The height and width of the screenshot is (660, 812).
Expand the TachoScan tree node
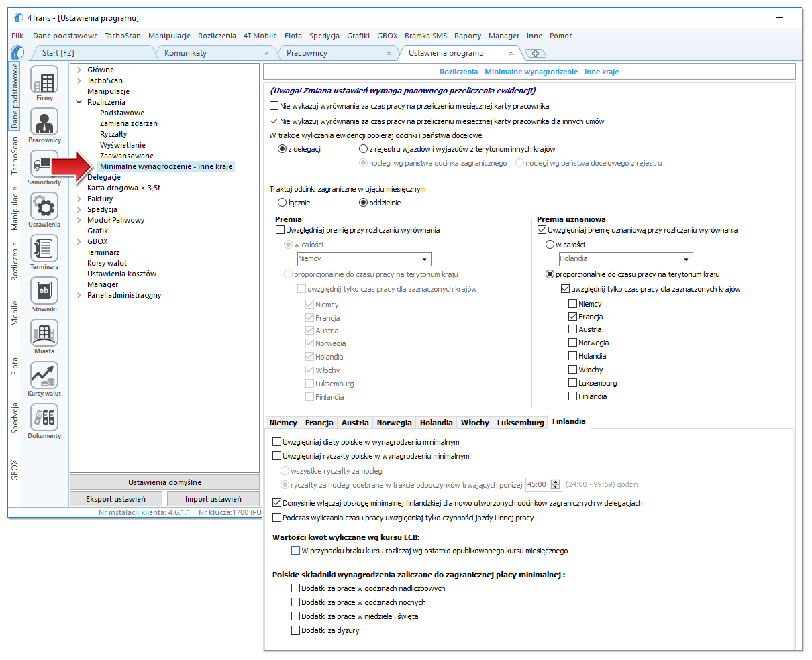[79, 80]
